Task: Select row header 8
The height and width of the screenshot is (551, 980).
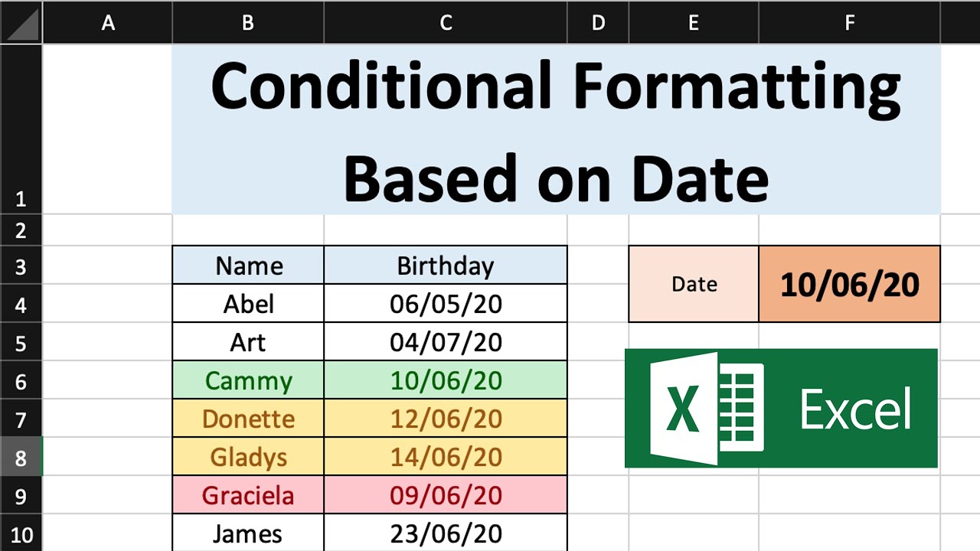Action: point(21,457)
